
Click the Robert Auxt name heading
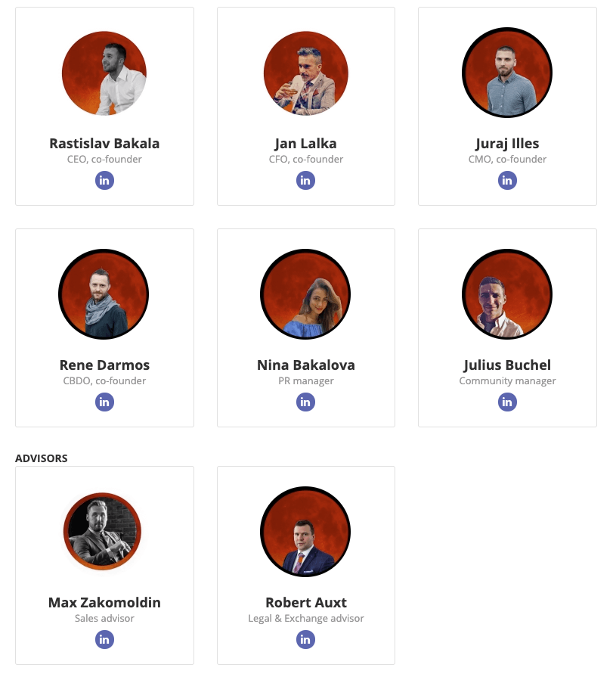tap(305, 603)
